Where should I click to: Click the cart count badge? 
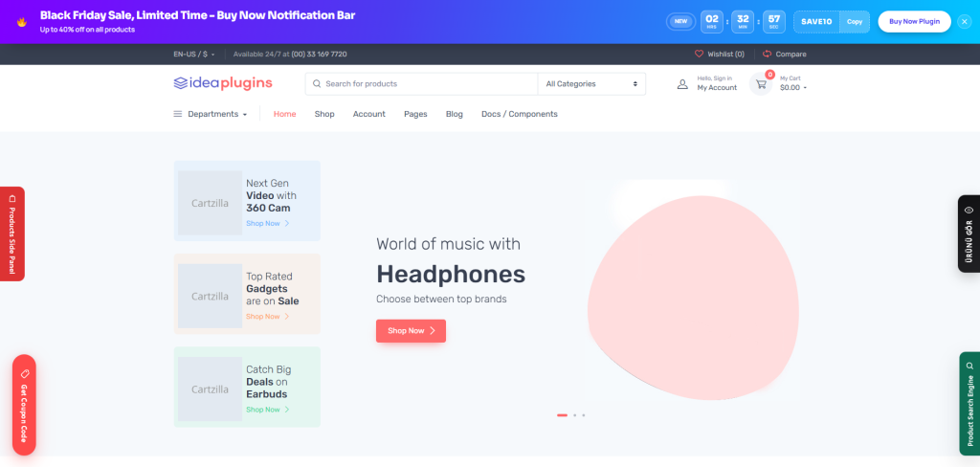(770, 75)
